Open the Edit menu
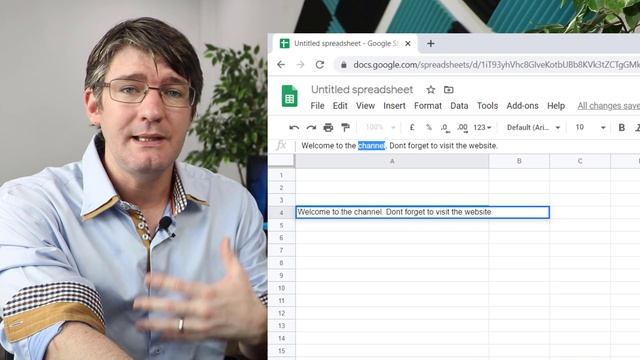The width and height of the screenshot is (640, 360). point(340,106)
